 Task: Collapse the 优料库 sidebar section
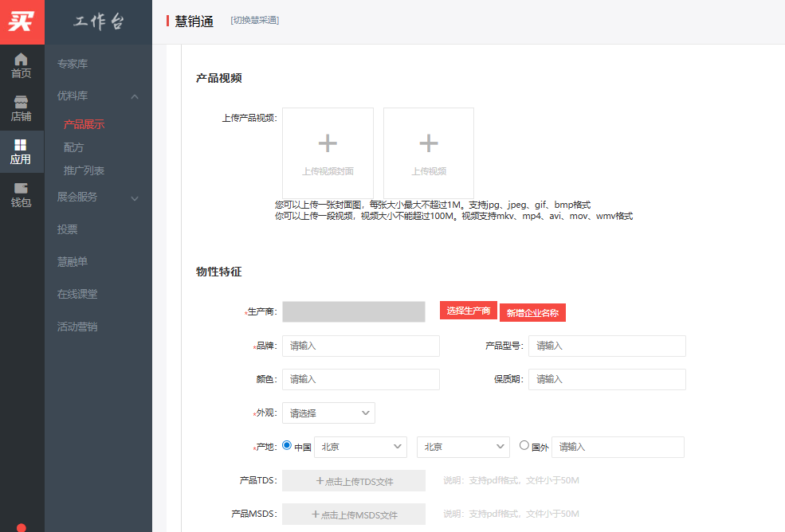point(134,96)
